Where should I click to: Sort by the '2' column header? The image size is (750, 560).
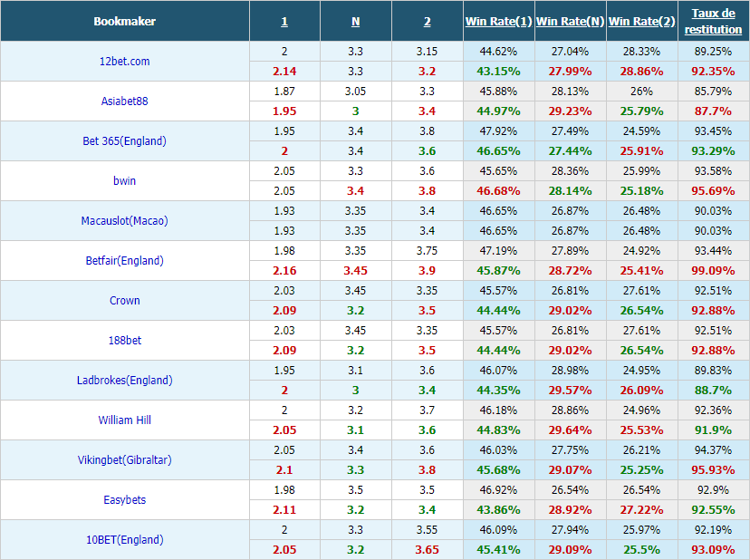point(428,22)
